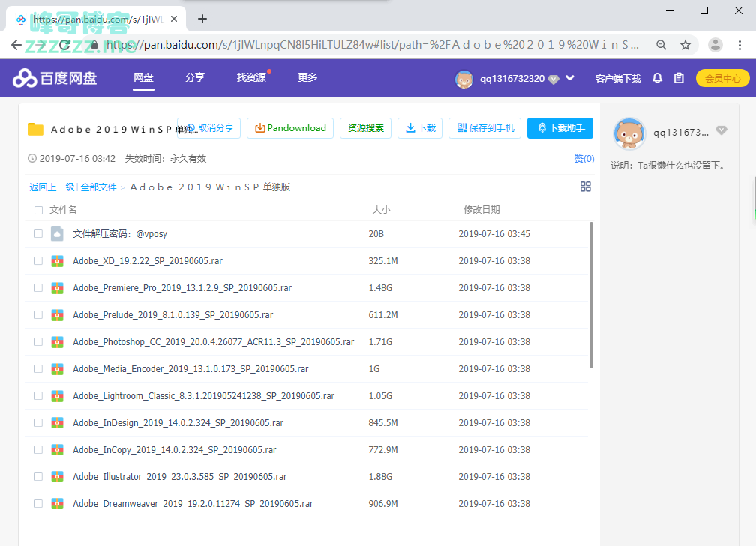Open Adobe_Illustrator_2019_23.0.3.585 file name

pos(180,477)
